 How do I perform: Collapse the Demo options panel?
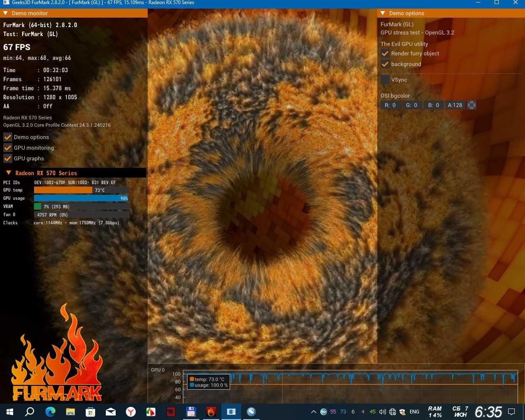click(x=383, y=13)
